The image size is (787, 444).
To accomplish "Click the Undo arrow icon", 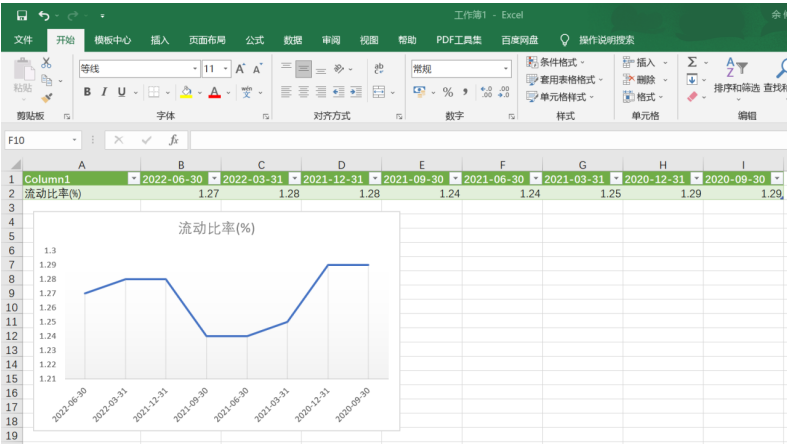I will point(44,16).
